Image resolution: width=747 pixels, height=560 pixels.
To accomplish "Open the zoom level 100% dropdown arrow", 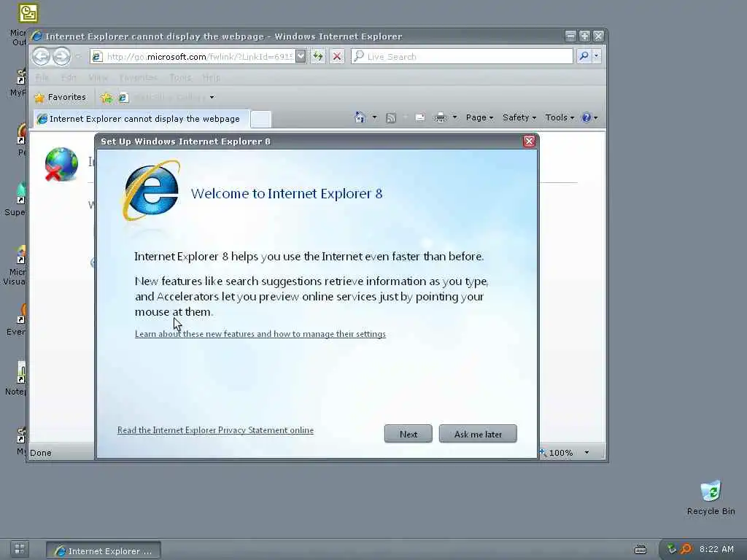I will [587, 452].
